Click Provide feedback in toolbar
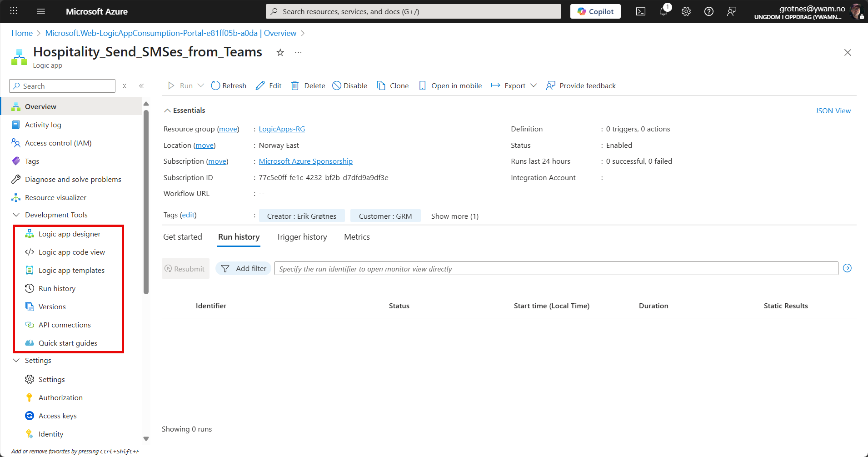The image size is (868, 457). point(581,85)
